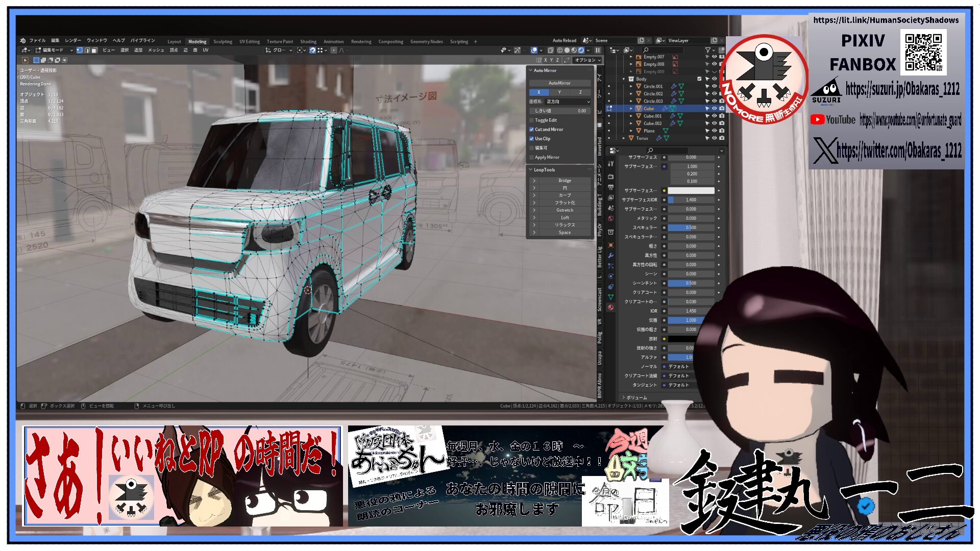Viewport: 980px width, 551px height.
Task: Click Auto Reload in the top bar
Action: (x=564, y=40)
